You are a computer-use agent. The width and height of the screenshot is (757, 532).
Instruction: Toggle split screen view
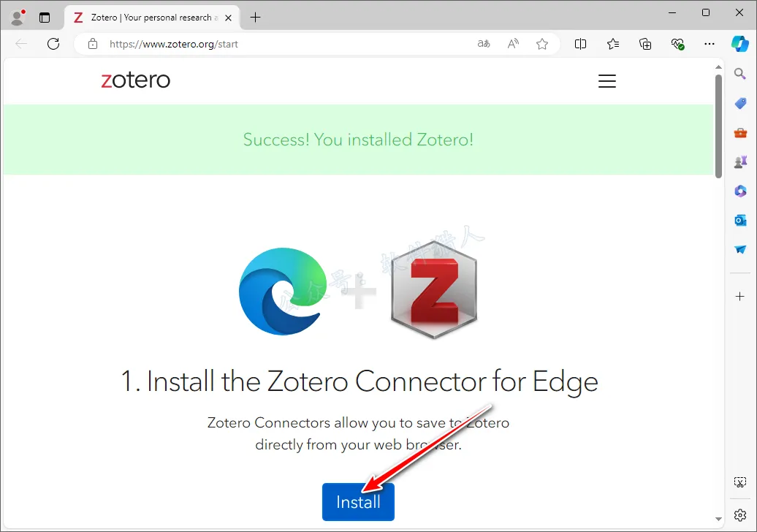click(x=580, y=44)
